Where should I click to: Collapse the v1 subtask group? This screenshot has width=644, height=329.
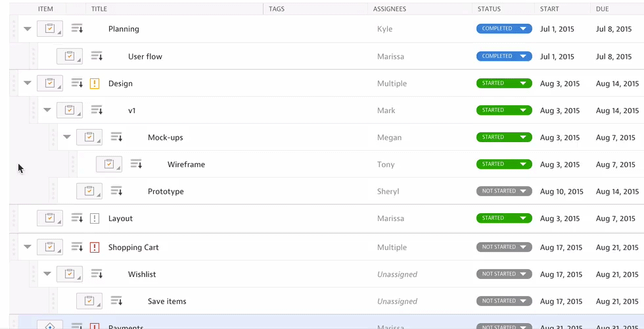(47, 111)
